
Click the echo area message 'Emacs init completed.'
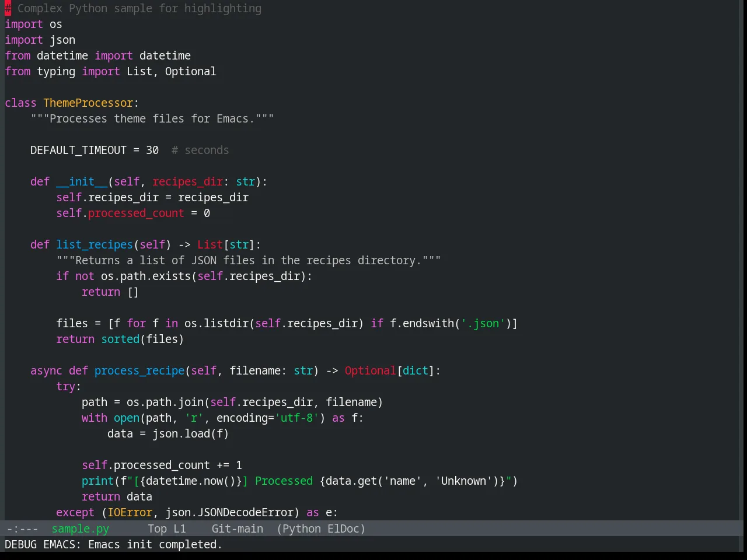pyautogui.click(x=155, y=544)
